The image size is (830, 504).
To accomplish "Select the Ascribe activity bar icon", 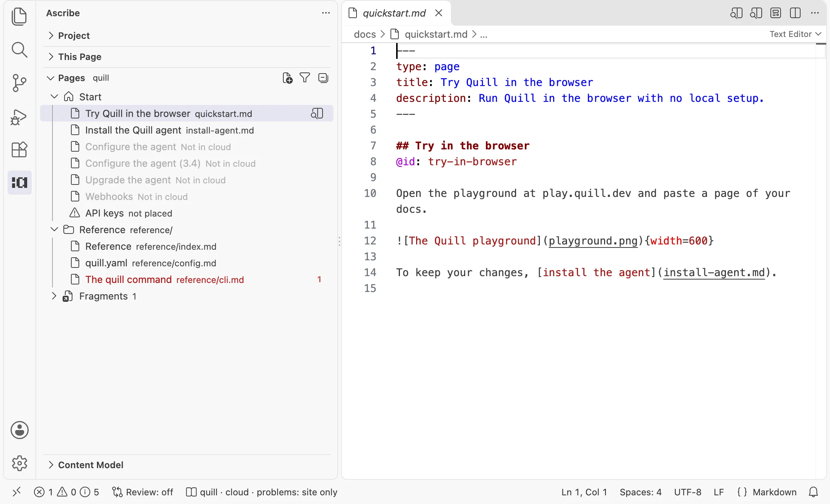I will coord(19,183).
